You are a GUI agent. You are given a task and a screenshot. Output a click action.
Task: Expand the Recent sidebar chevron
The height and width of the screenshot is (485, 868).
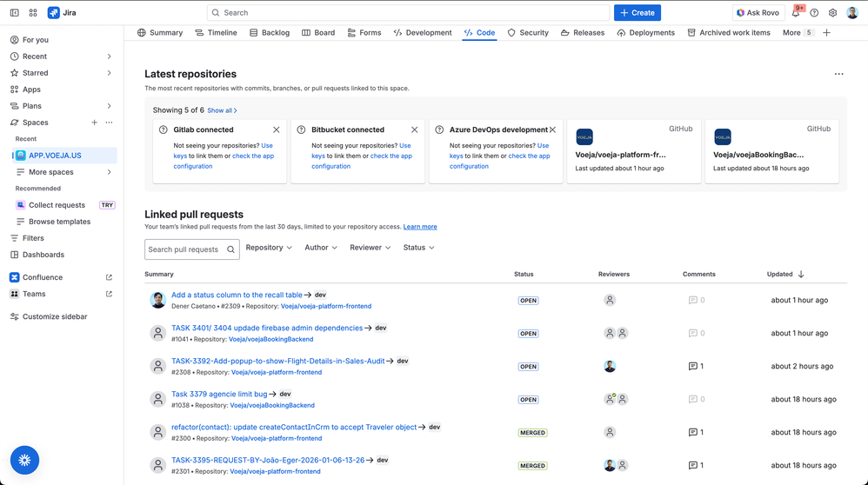pos(109,56)
